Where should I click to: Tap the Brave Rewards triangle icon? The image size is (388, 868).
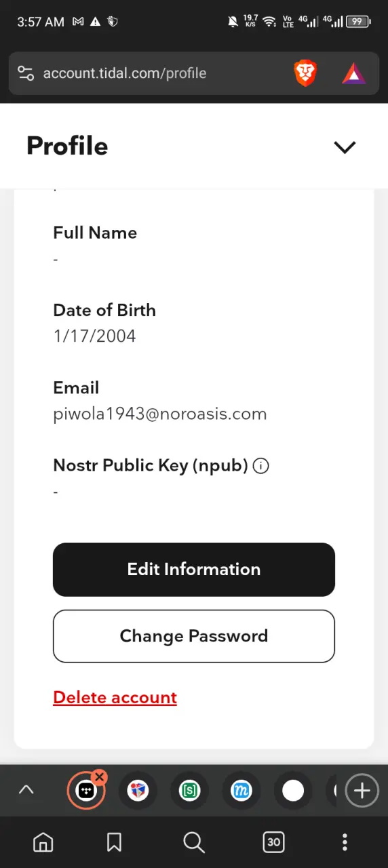click(353, 73)
